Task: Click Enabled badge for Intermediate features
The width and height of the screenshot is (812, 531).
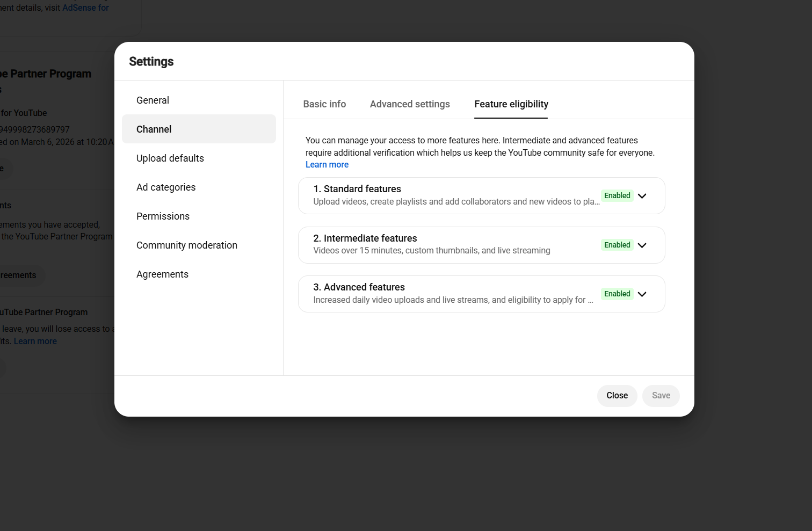Action: (x=617, y=245)
